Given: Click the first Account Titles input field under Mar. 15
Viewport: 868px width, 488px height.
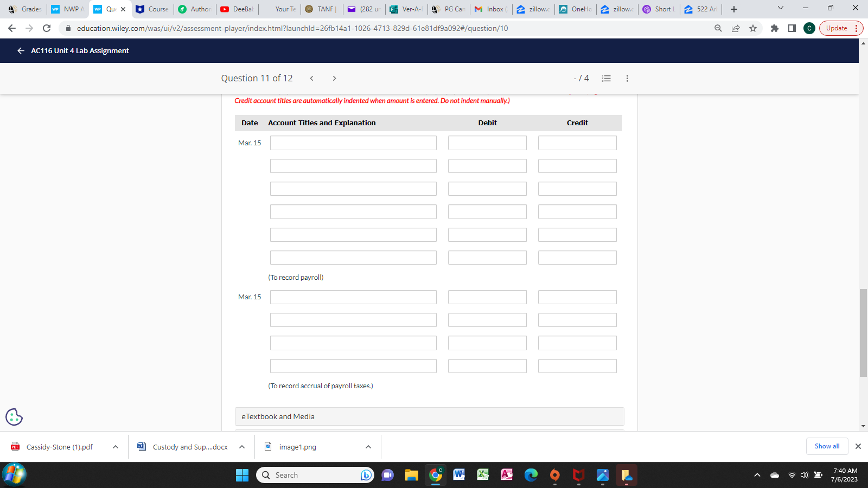Looking at the screenshot, I should point(353,143).
